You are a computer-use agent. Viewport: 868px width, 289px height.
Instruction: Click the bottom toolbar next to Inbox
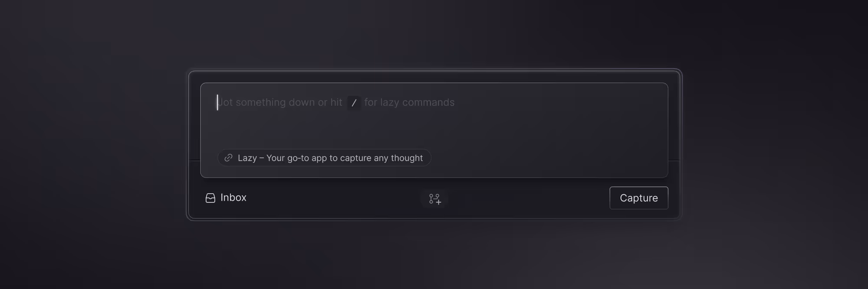334,198
